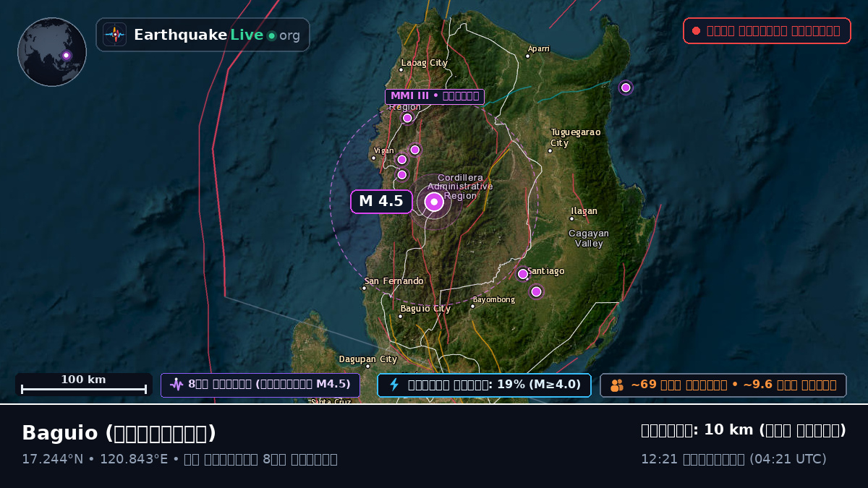Click the Laoag City location dot

pyautogui.click(x=401, y=70)
